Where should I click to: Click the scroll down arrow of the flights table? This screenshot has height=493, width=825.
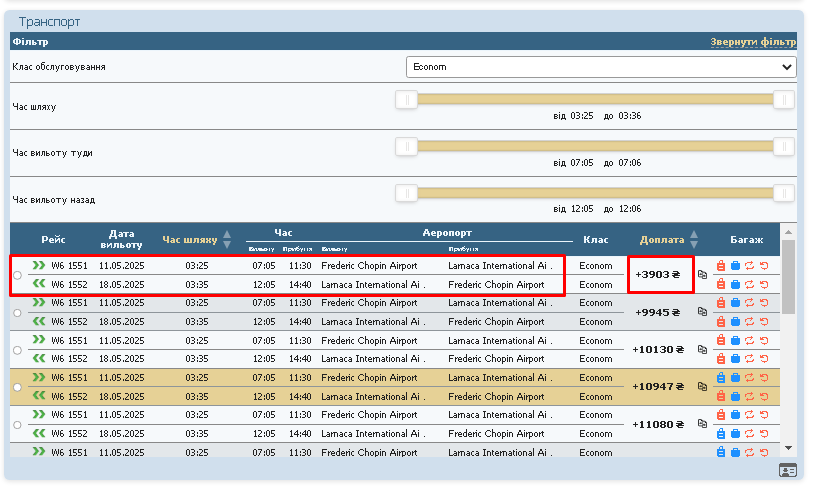pyautogui.click(x=788, y=448)
